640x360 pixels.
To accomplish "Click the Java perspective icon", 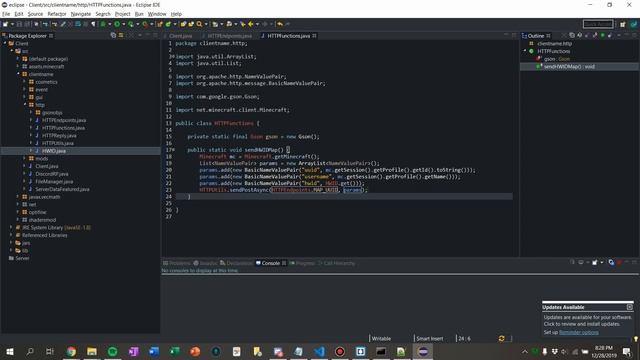I will tap(633, 24).
